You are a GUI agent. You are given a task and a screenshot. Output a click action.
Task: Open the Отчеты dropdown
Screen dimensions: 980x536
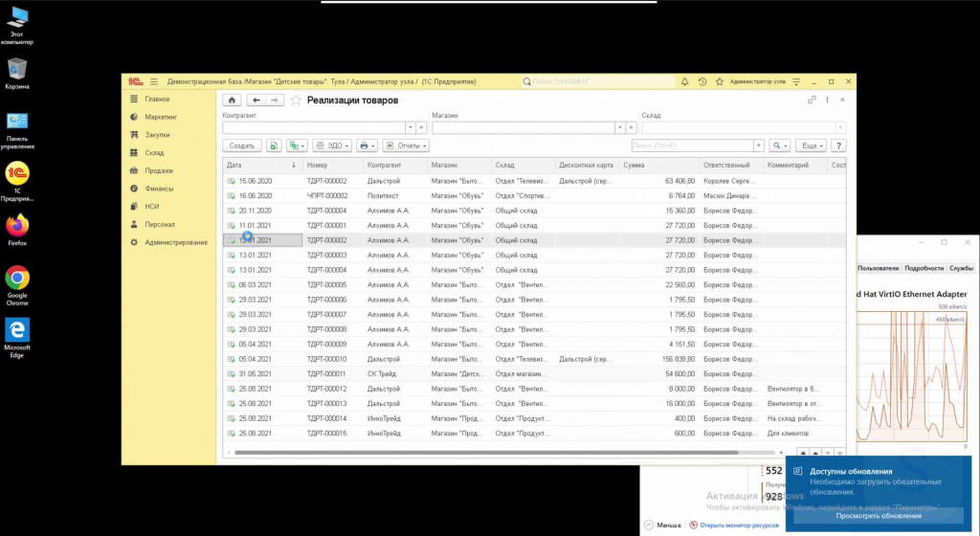[x=406, y=145]
